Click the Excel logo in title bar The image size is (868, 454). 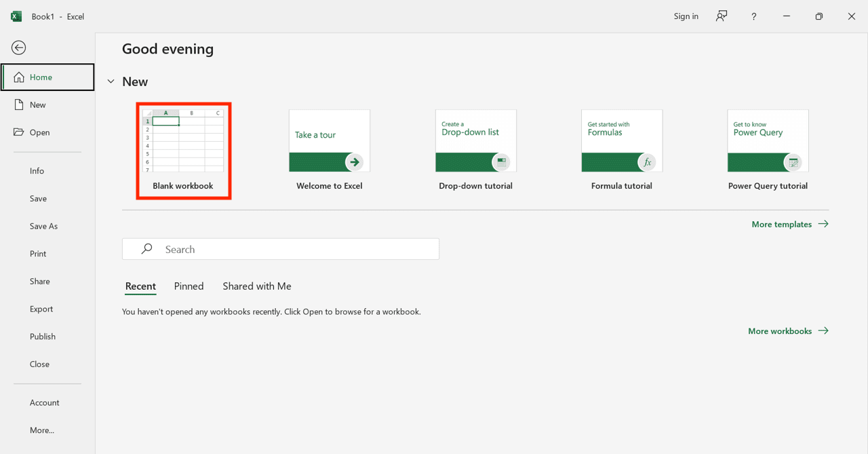tap(16, 16)
